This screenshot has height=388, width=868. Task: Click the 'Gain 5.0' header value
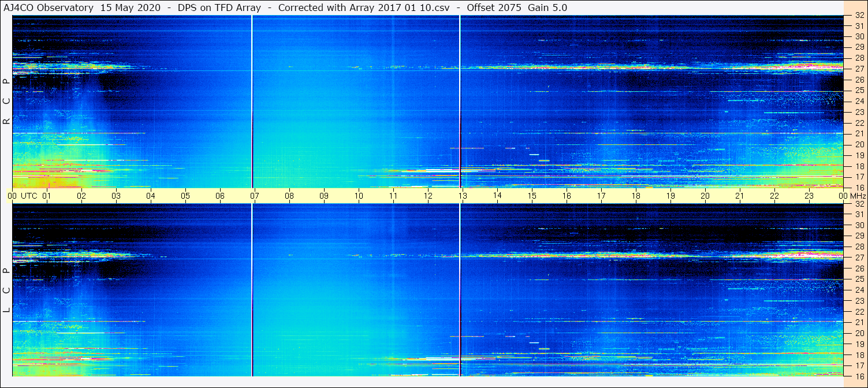click(x=547, y=8)
